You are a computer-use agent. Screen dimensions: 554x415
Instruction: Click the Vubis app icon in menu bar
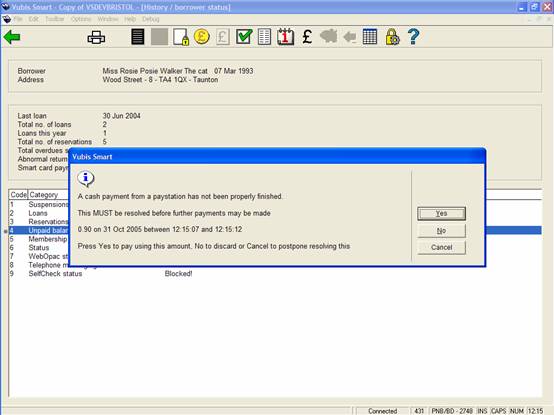[7, 19]
